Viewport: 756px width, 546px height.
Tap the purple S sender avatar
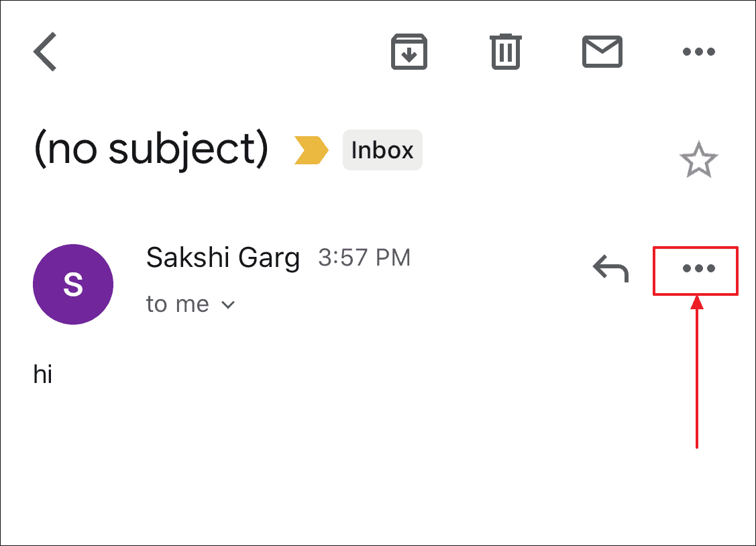pyautogui.click(x=73, y=284)
